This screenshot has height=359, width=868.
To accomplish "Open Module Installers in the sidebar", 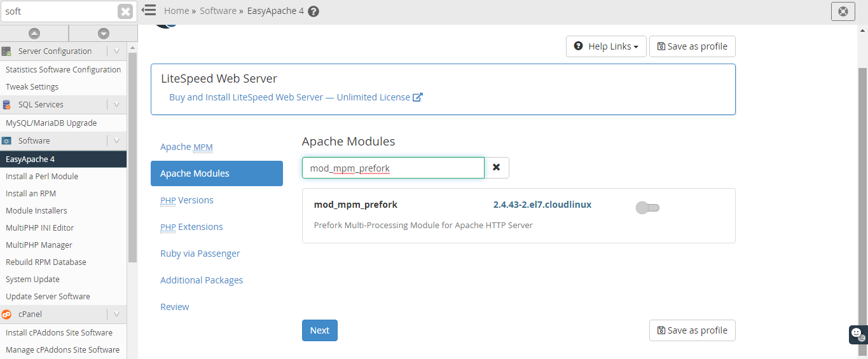I will pos(36,211).
